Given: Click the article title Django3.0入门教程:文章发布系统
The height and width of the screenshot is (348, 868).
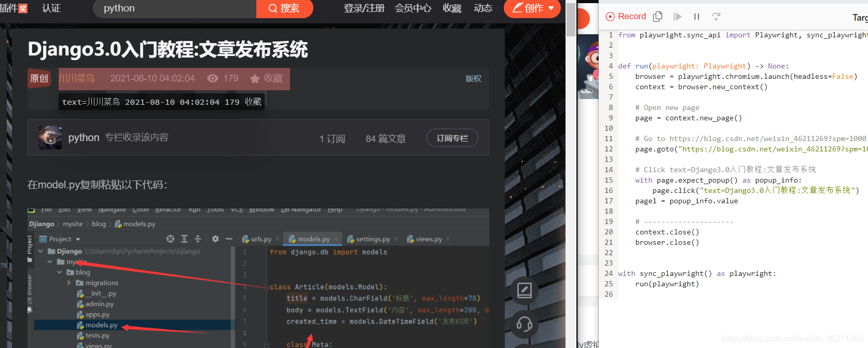Looking at the screenshot, I should [x=168, y=50].
